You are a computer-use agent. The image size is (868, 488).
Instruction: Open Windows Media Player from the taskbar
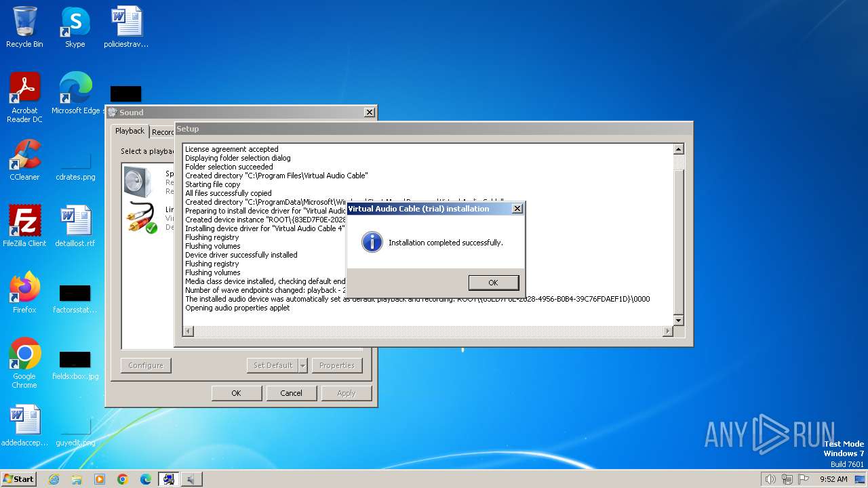tap(100, 479)
